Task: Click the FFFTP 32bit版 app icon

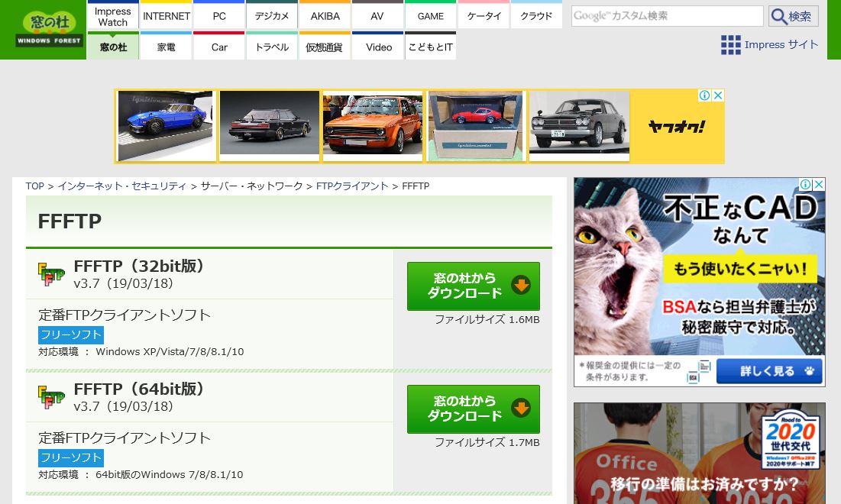Action: (x=51, y=274)
